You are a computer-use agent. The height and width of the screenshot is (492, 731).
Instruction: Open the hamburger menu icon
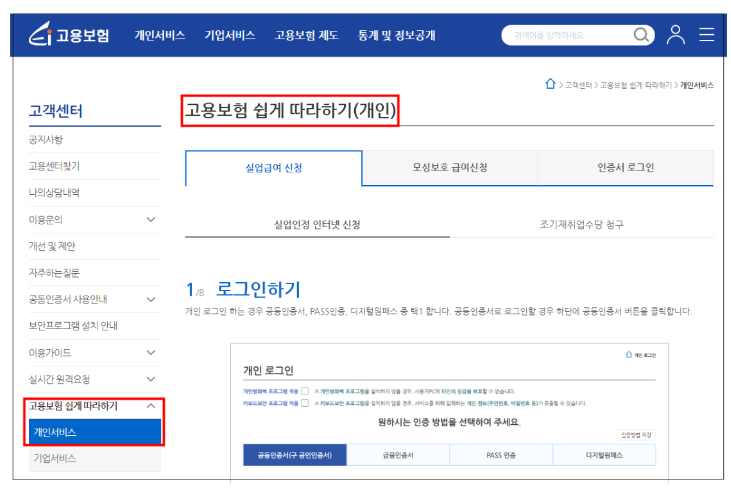[x=707, y=35]
